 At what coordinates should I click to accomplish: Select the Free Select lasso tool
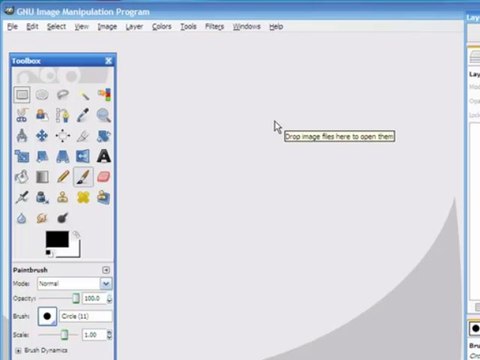(63, 95)
